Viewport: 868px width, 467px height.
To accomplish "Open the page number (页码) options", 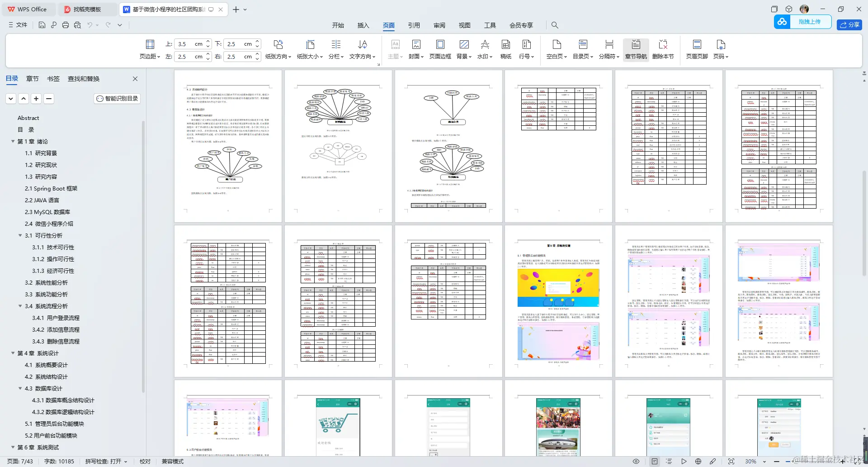I will coord(721,49).
